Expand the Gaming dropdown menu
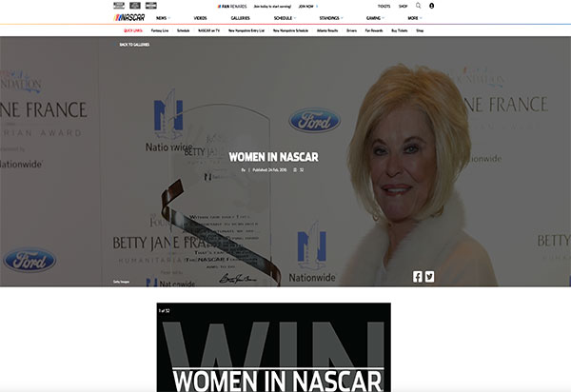Screen dimensions: 571x392 [x=375, y=18]
